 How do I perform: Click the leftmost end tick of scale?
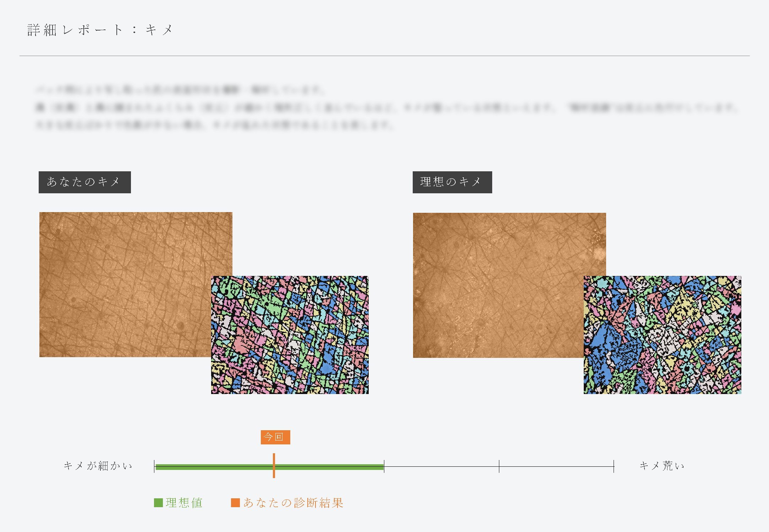pyautogui.click(x=154, y=466)
